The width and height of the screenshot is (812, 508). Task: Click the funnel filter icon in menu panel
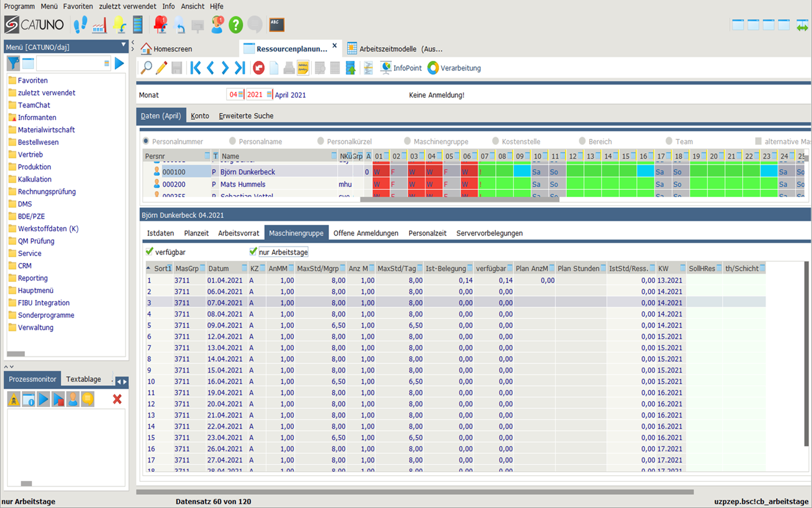(x=14, y=63)
